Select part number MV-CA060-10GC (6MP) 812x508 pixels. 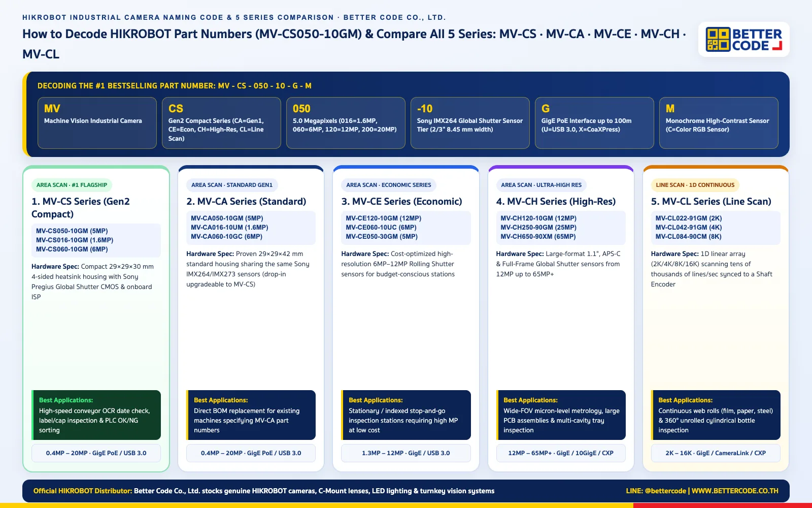(x=227, y=236)
